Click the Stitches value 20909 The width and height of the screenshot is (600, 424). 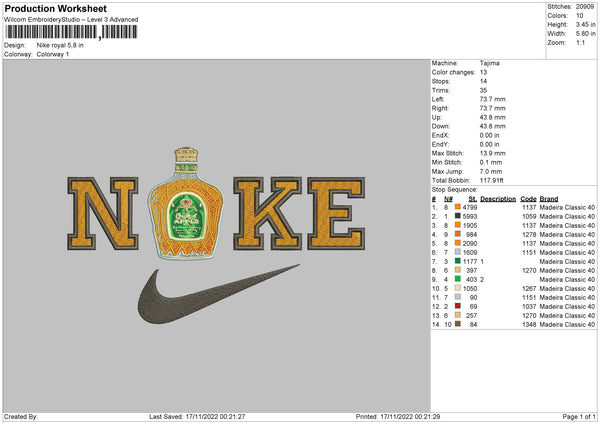point(585,7)
